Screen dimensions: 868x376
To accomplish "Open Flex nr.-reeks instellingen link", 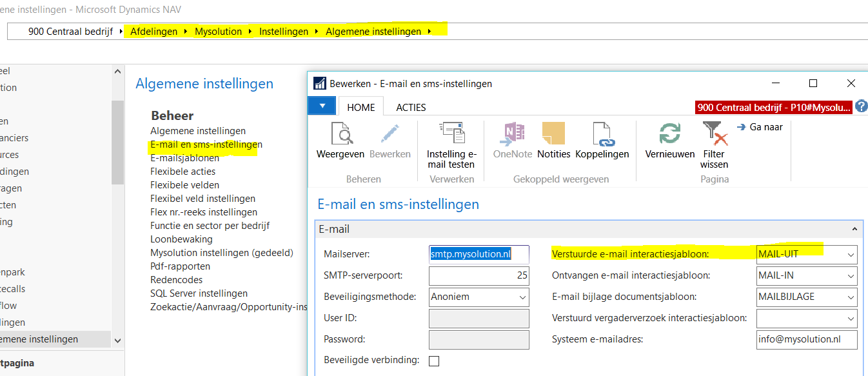I will pyautogui.click(x=204, y=212).
